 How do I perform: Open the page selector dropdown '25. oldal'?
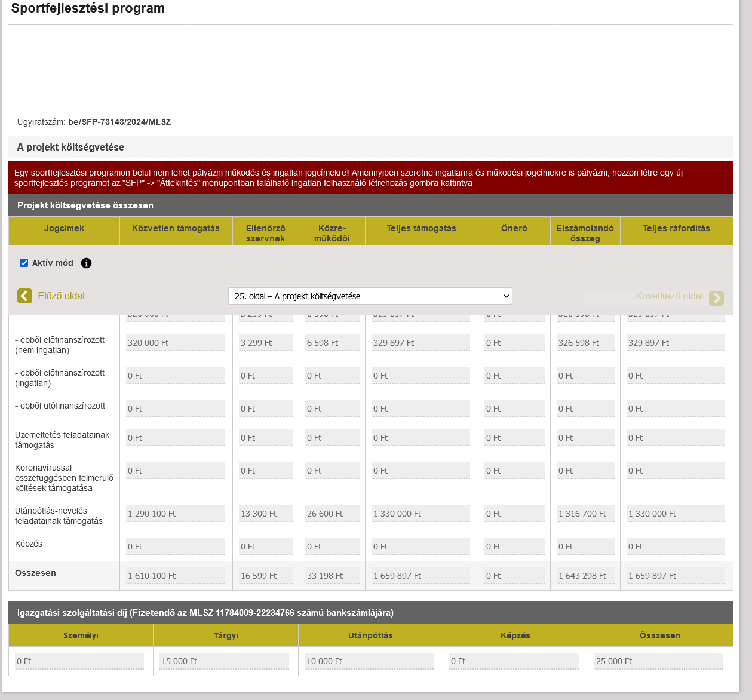coord(370,296)
